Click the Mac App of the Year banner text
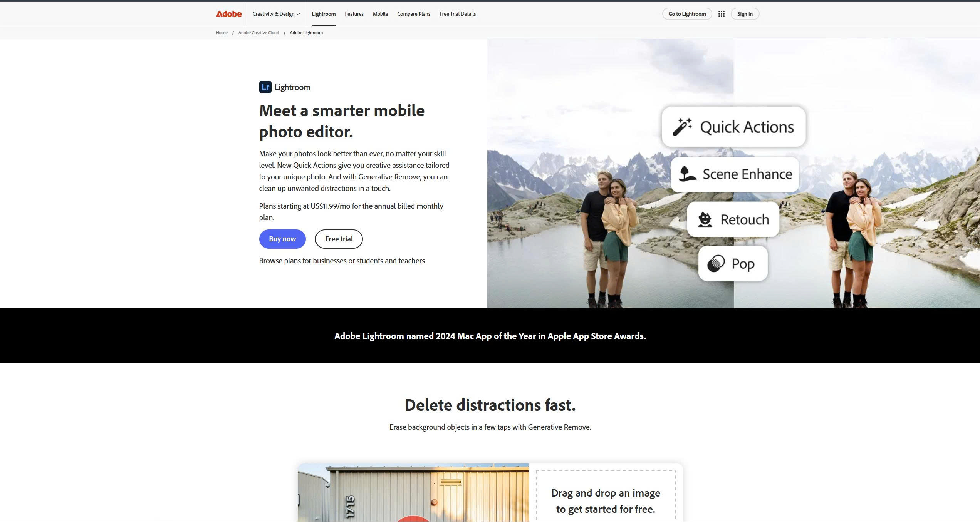This screenshot has width=980, height=522. pos(490,336)
